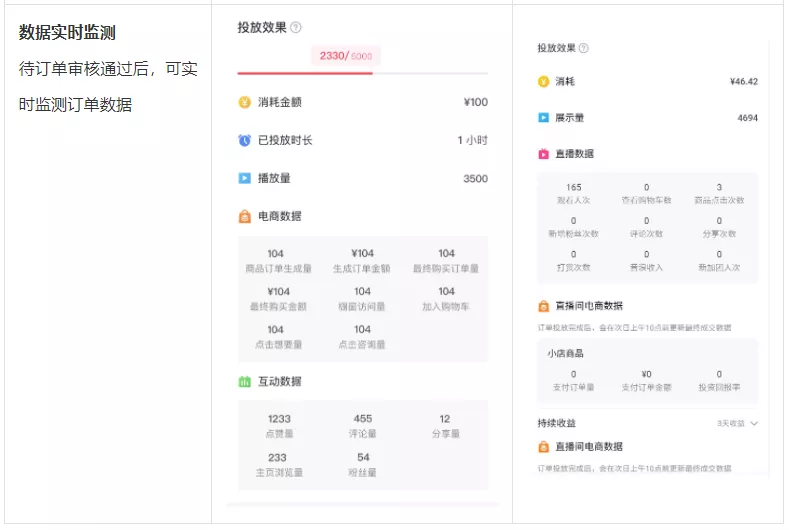This screenshot has height=530, width=789.
Task: Click the orange bag icon beside first 直播间电商数据
Action: coord(543,306)
